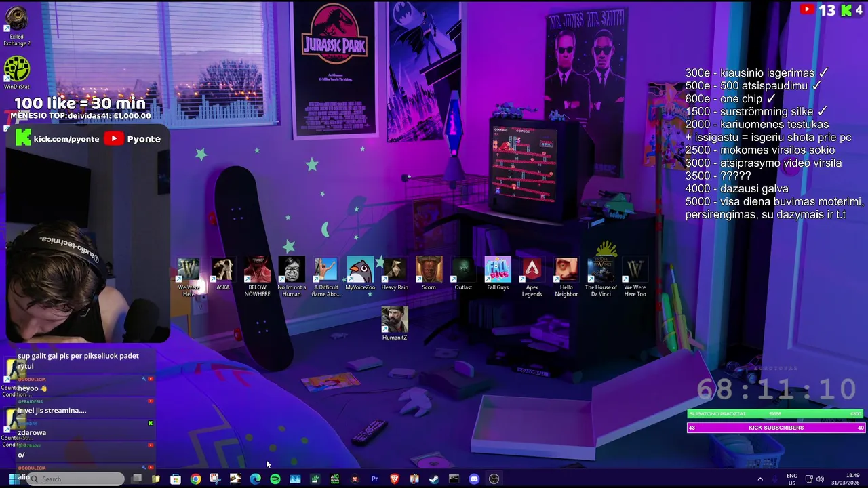Select the We Were Here Too icon
The width and height of the screenshot is (868, 488).
point(635,277)
